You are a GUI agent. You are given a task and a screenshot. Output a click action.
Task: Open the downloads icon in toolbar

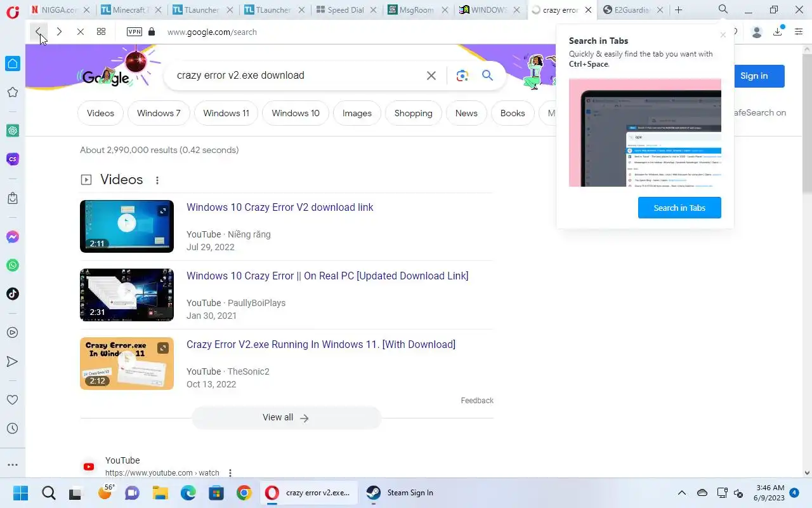[x=778, y=32]
